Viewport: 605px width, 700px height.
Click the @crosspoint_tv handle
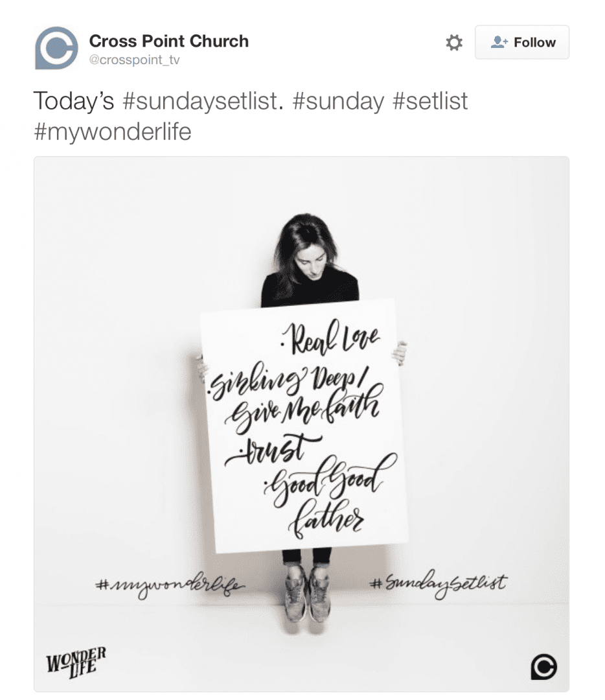(x=134, y=60)
